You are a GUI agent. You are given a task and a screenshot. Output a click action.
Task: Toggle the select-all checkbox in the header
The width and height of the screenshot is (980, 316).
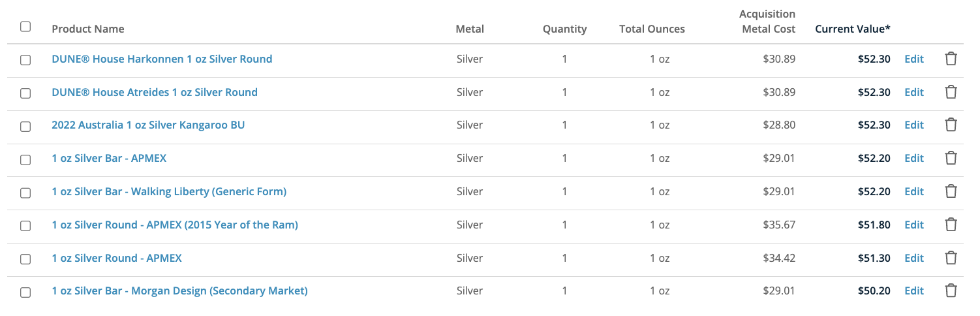(25, 27)
